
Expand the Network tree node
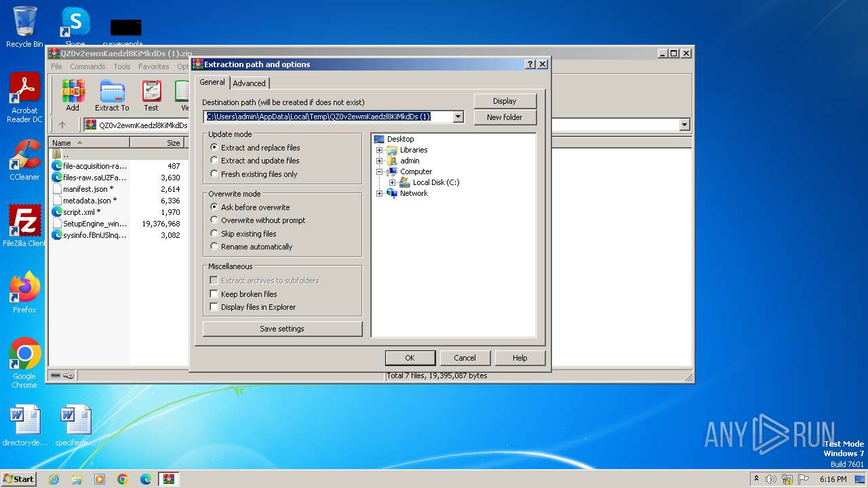pyautogui.click(x=380, y=193)
